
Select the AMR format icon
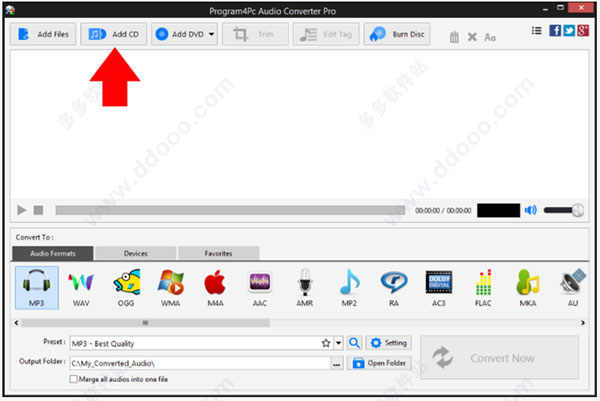305,288
